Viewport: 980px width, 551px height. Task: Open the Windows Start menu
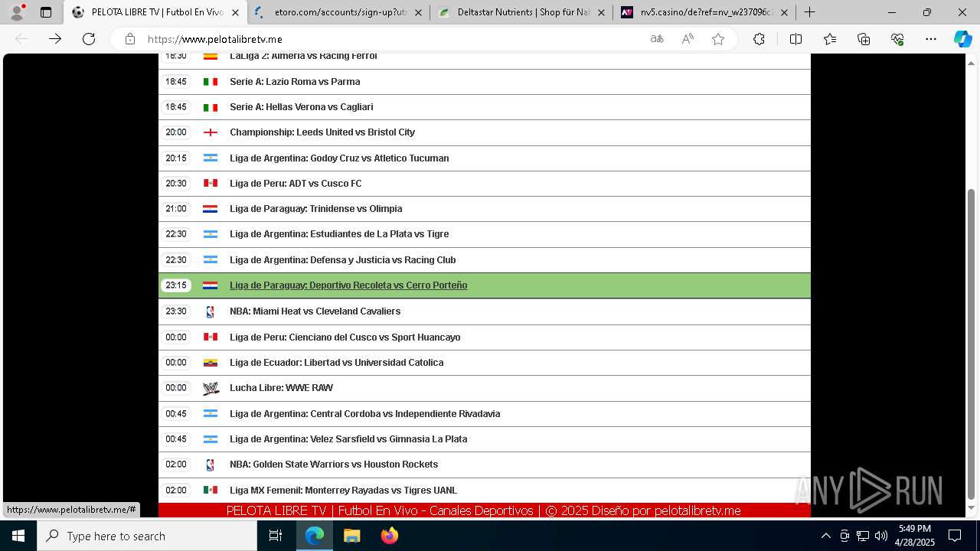click(x=18, y=536)
